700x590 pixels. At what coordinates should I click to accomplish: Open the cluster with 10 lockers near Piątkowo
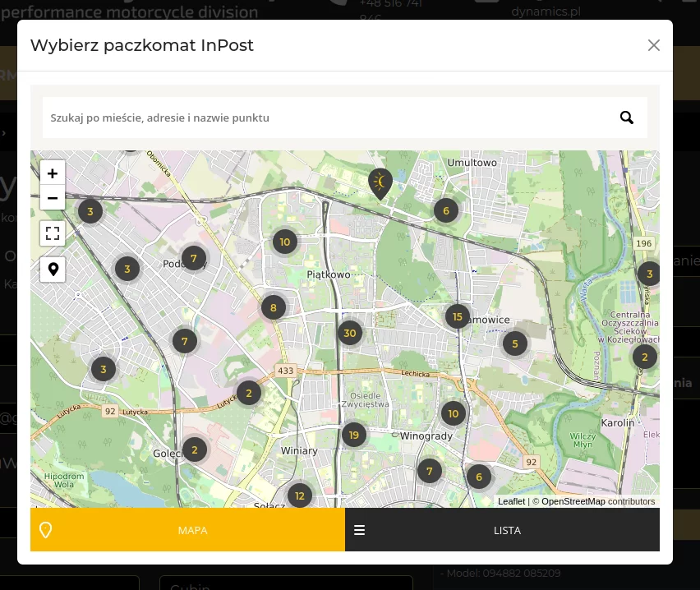[285, 242]
